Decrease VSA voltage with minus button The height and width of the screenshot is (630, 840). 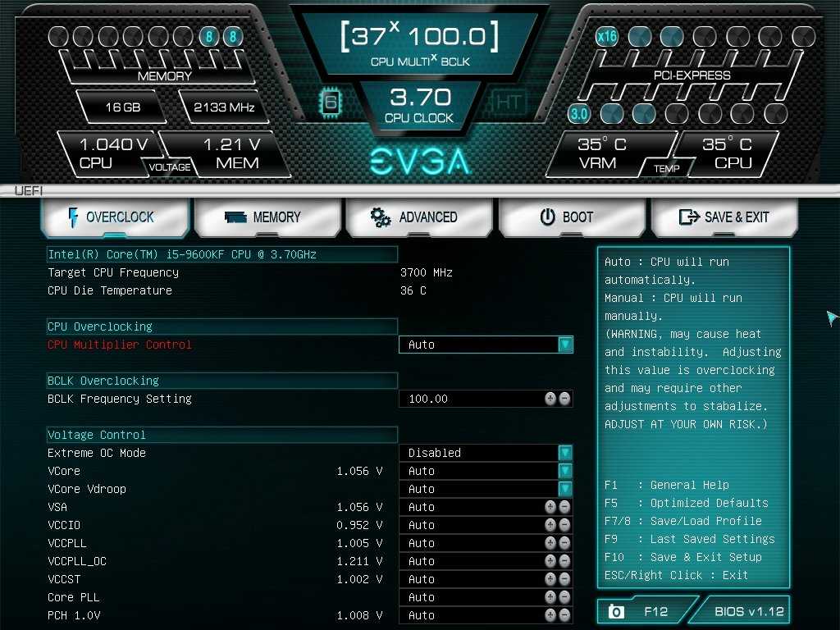tap(564, 507)
